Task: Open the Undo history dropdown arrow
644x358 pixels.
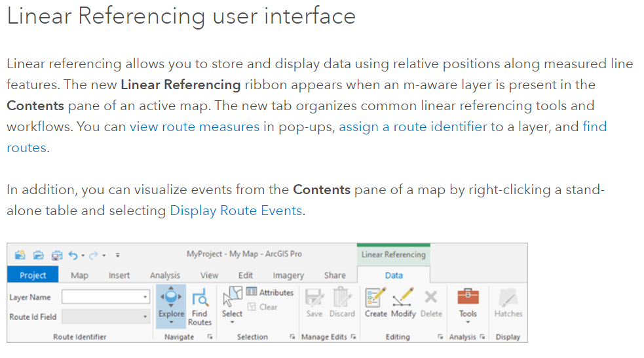Action: [x=83, y=256]
